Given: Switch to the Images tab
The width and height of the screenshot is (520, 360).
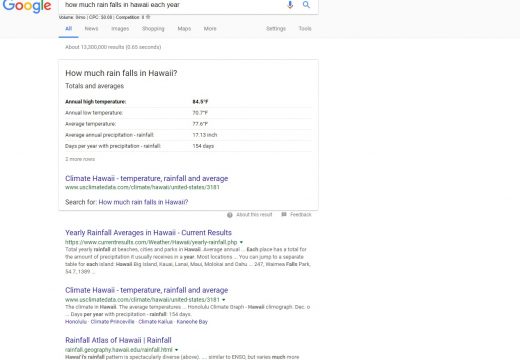Looking at the screenshot, I should [120, 29].
